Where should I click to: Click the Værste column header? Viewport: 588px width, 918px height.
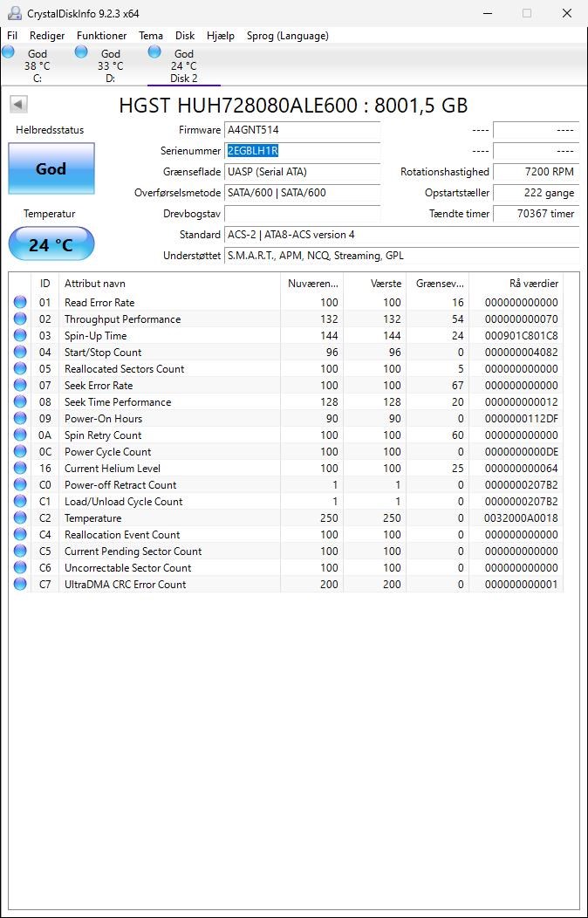coord(375,284)
